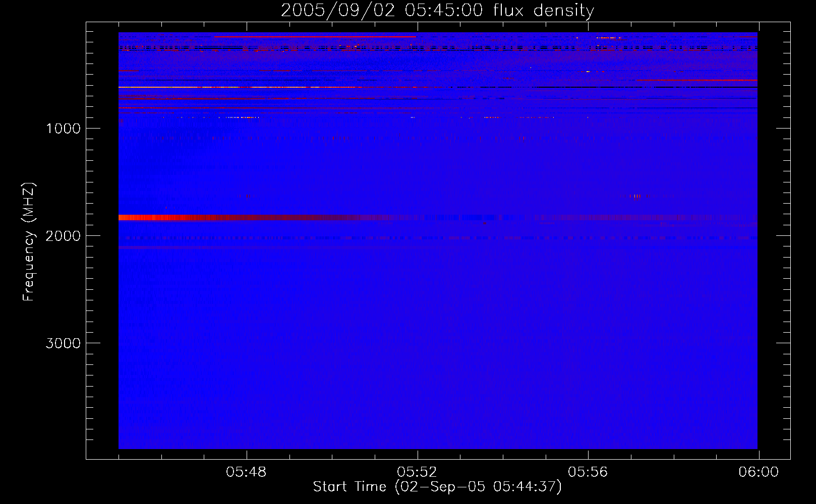816x504 pixels.
Task: Click the plot title '2005/09/02 05:45:00 flux density'
Action: pos(437,11)
